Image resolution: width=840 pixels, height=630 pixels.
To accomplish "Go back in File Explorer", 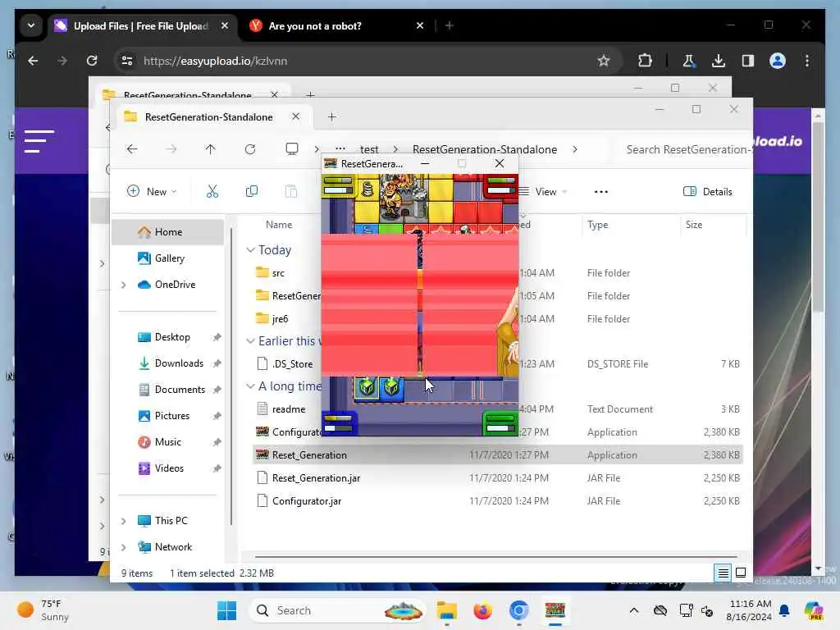I will [x=132, y=149].
